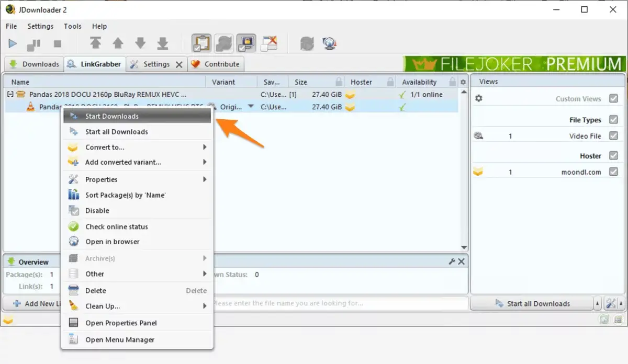Viewport: 628px width, 364px height.
Task: Click the lock icon in Hoster column header
Action: point(390,82)
